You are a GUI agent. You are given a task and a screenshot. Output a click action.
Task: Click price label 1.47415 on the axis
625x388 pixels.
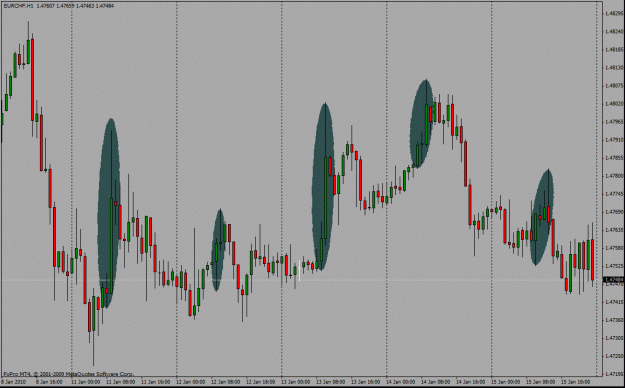click(x=614, y=302)
